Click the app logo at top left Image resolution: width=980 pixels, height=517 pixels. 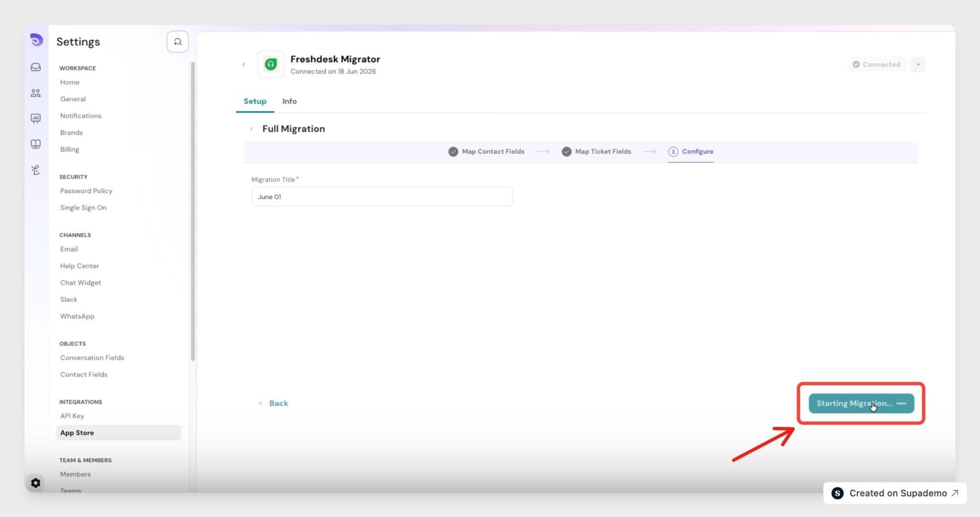[36, 40]
